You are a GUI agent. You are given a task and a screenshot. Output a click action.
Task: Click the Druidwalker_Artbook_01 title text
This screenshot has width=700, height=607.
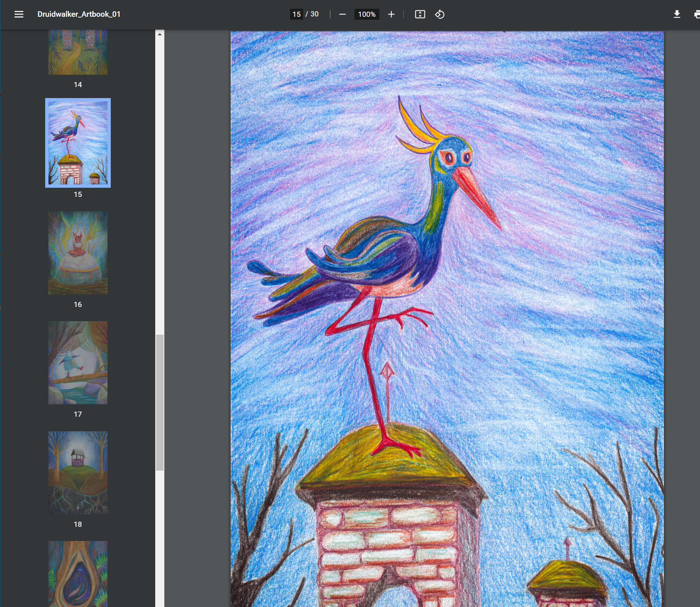[79, 15]
